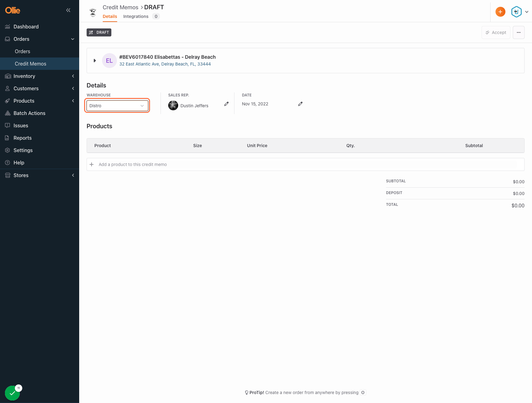Click the DRAFT status badge
This screenshot has width=532, height=403.
point(99,32)
